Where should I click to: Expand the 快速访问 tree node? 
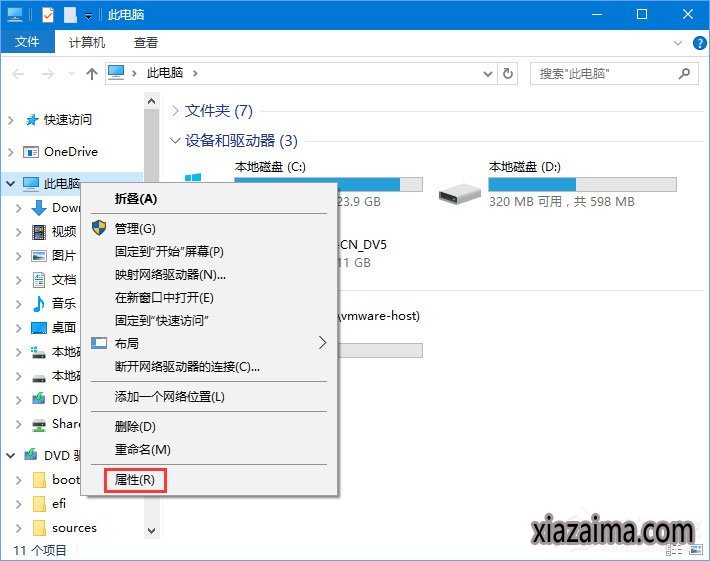click(x=10, y=120)
